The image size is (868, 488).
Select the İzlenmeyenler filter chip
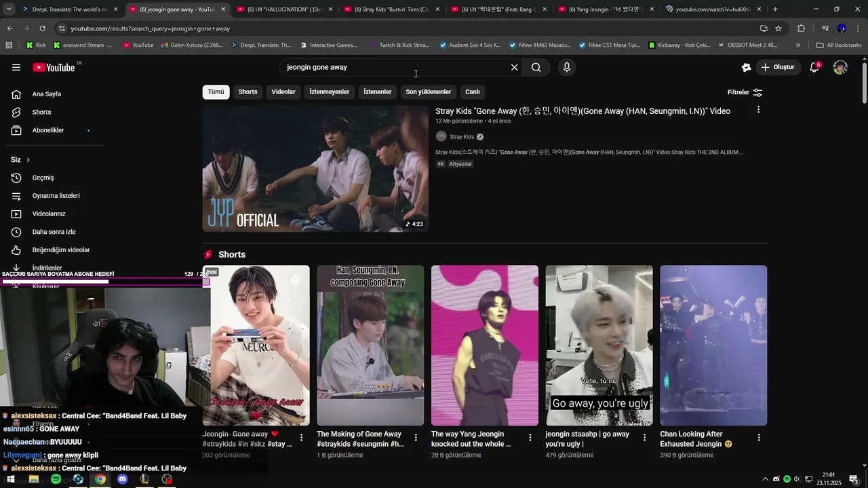click(x=330, y=92)
